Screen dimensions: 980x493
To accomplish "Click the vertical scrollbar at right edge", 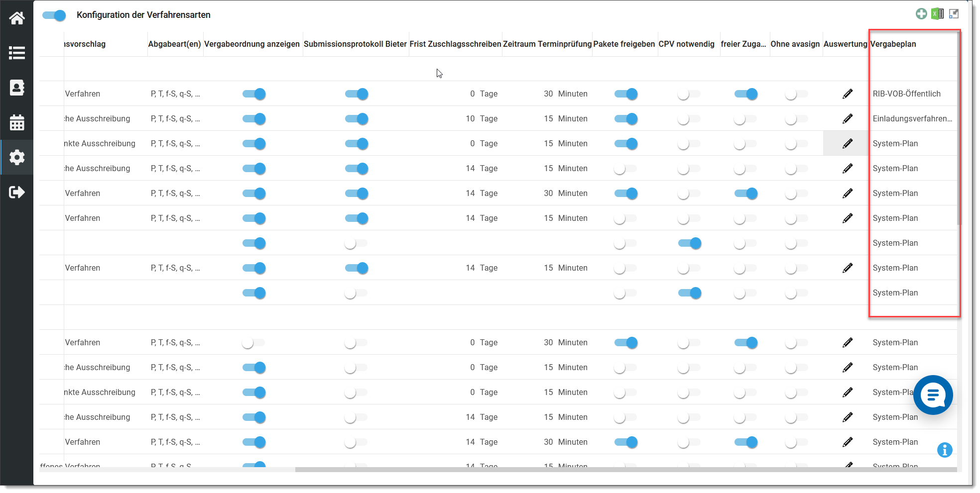I will click(959, 129).
